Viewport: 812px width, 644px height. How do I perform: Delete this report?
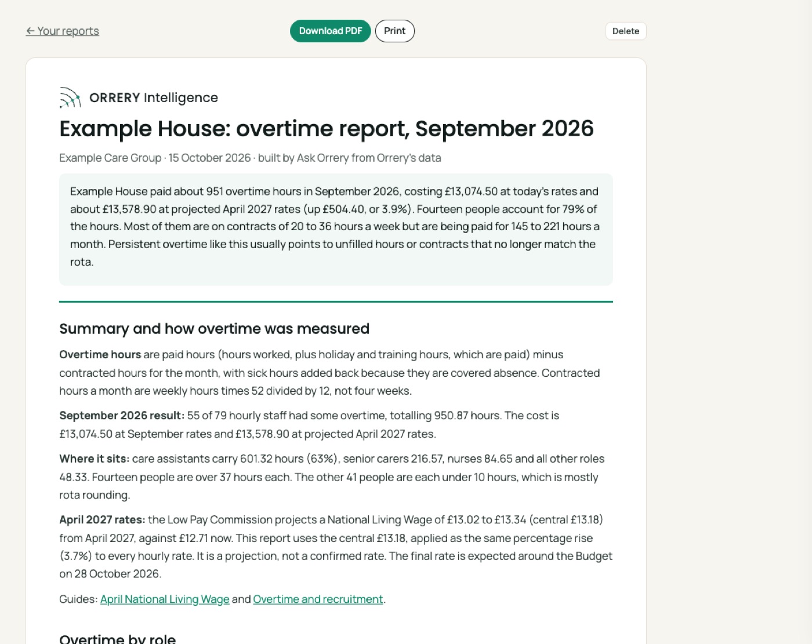[x=626, y=31]
